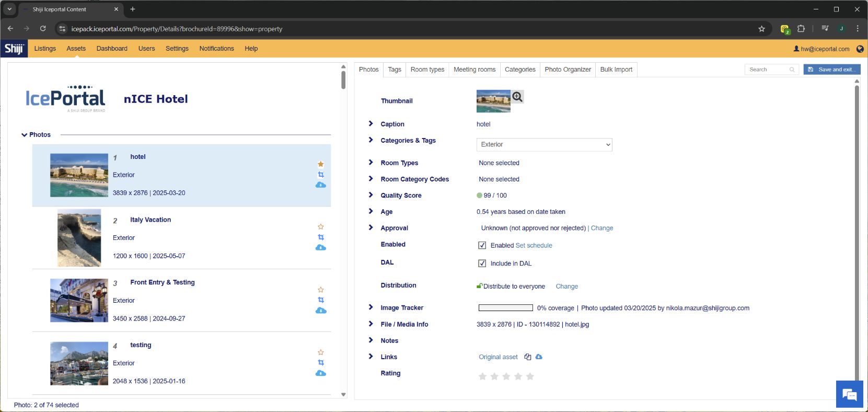The width and height of the screenshot is (868, 412).
Task: Click the globe language icon in header
Action: [860, 49]
